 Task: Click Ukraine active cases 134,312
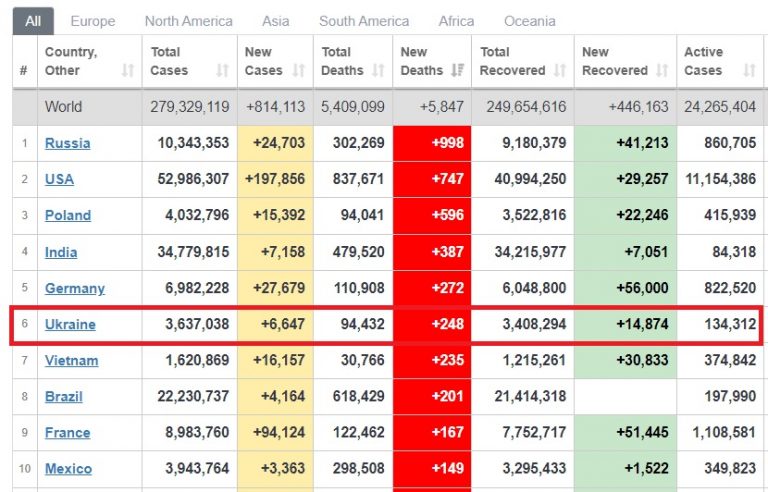[x=730, y=324]
